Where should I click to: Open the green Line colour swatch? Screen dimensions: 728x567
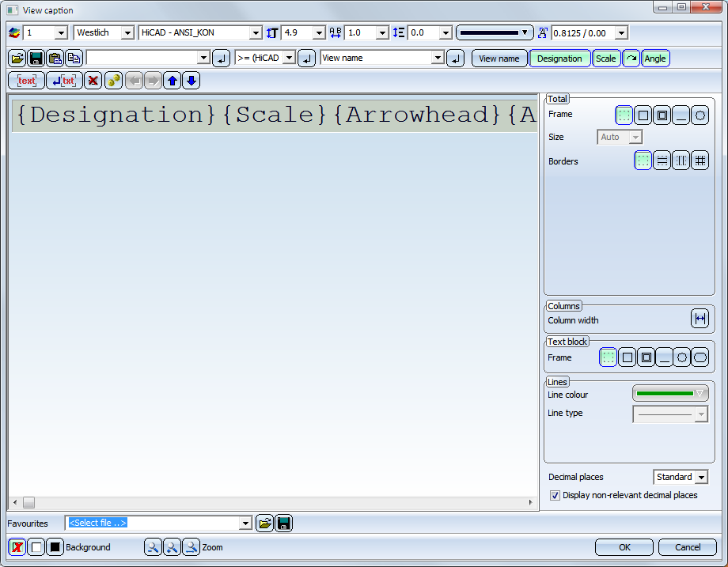tap(670, 394)
